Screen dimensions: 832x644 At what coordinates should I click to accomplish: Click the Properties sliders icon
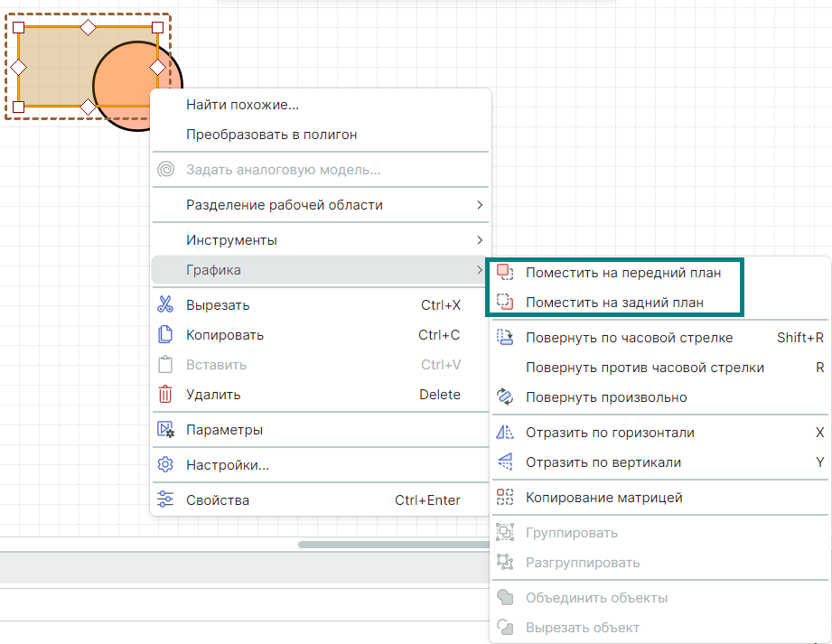(165, 500)
